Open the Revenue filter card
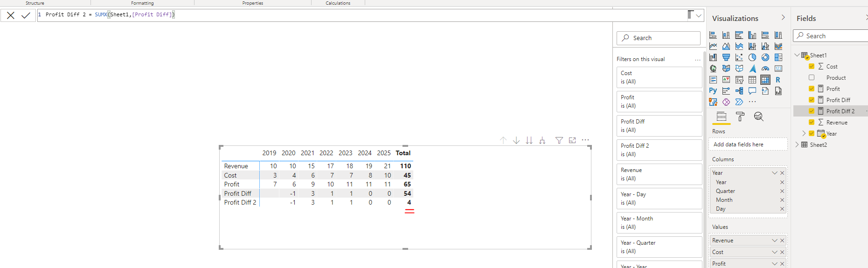 point(659,174)
